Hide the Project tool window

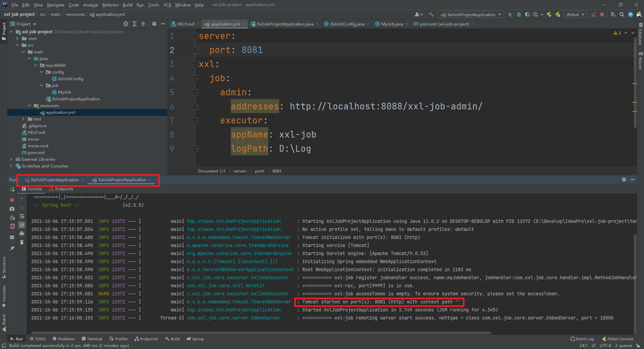point(163,24)
